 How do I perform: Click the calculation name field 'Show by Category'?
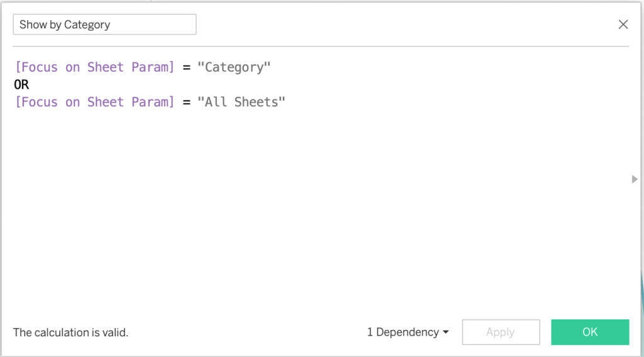[104, 25]
